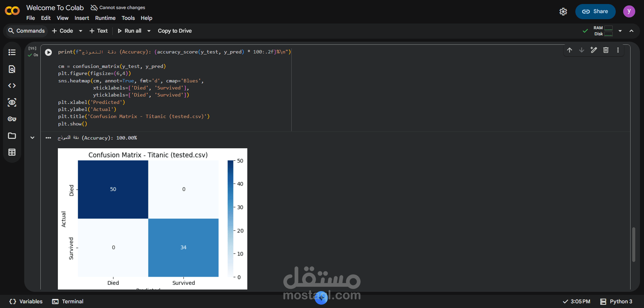The height and width of the screenshot is (308, 644).
Task: Click the Share button
Action: [x=595, y=11]
